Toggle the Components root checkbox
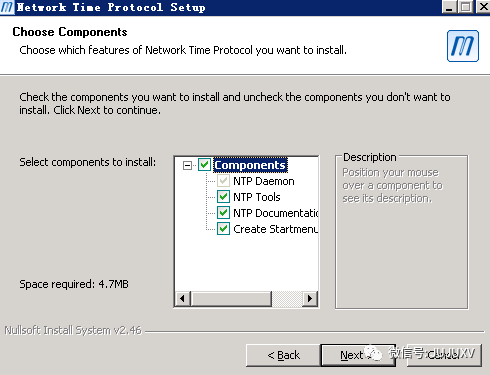Screen dimensions: 490x375 click(204, 165)
